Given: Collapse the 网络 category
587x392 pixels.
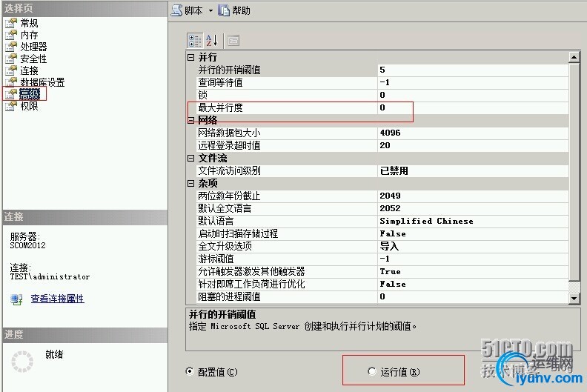Looking at the screenshot, I should point(191,120).
